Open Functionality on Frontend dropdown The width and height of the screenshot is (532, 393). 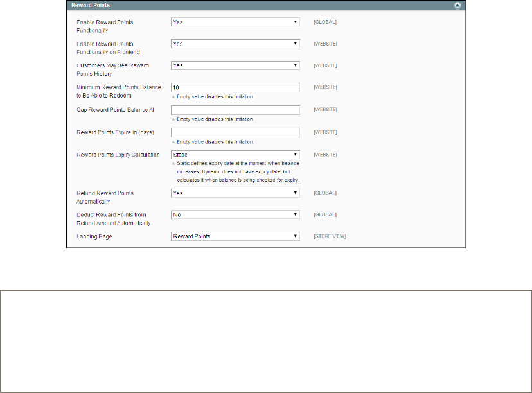[235, 44]
